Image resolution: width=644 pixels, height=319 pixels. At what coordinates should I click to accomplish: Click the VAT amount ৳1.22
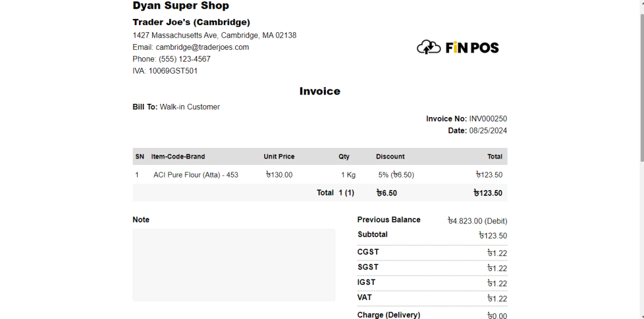coord(497,299)
